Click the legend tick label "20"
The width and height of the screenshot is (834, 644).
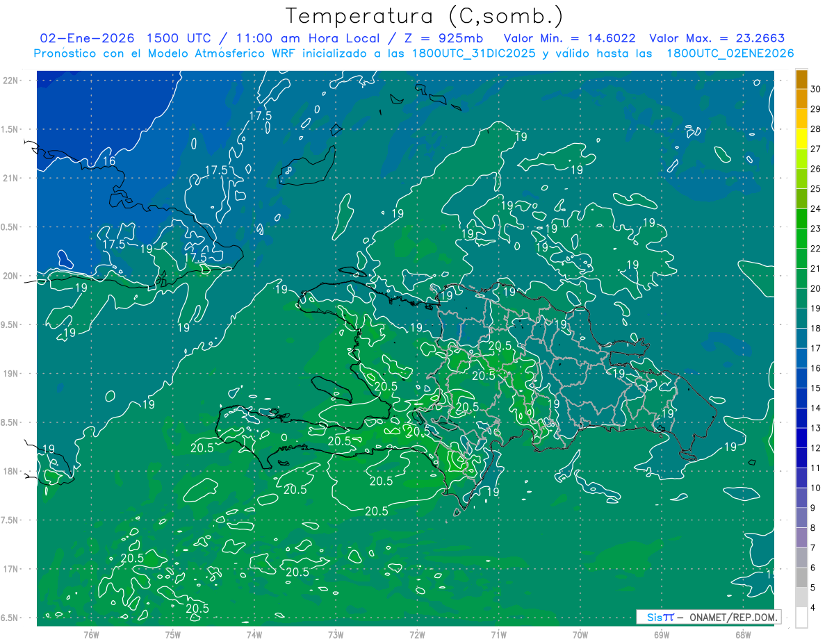click(815, 288)
